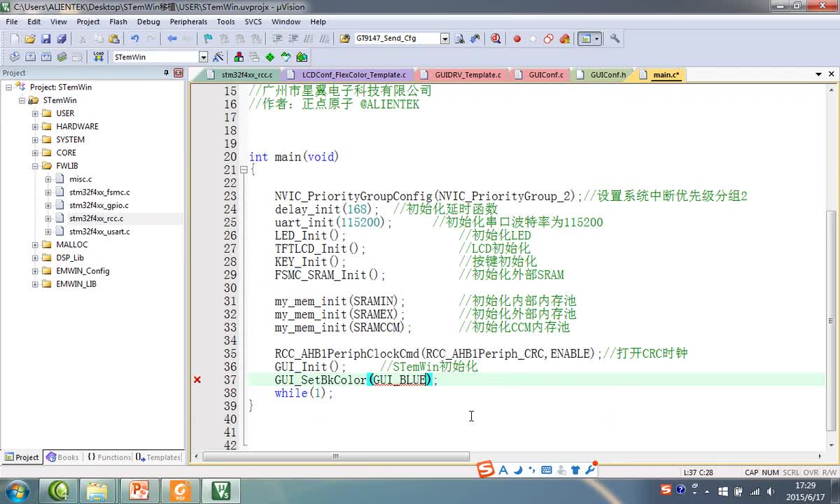Rebuild all target files

[x=45, y=57]
